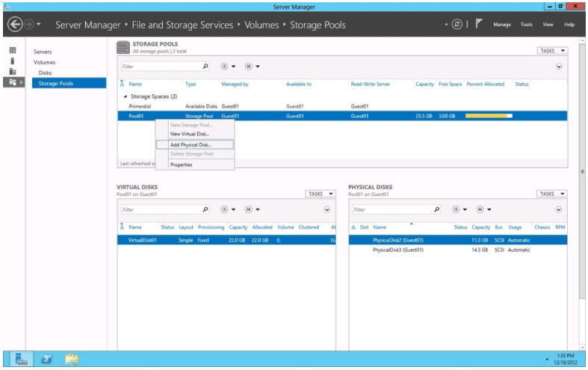The image size is (588, 370).
Task: Open the notifications flag
Action: [478, 24]
